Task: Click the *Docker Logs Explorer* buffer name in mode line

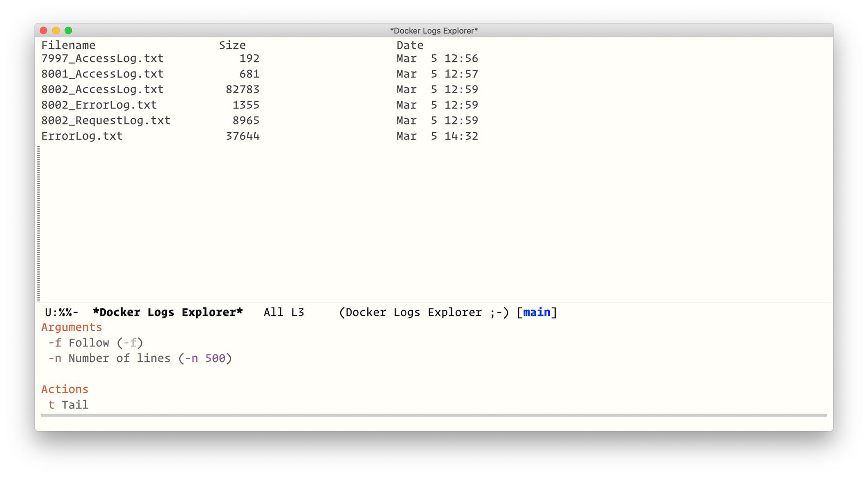Action: point(168,313)
